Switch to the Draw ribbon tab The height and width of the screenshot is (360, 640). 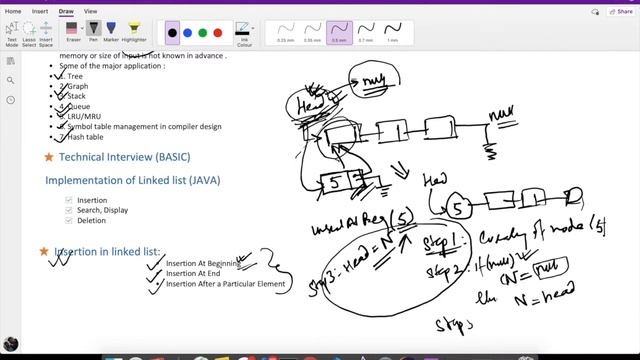[x=66, y=11]
